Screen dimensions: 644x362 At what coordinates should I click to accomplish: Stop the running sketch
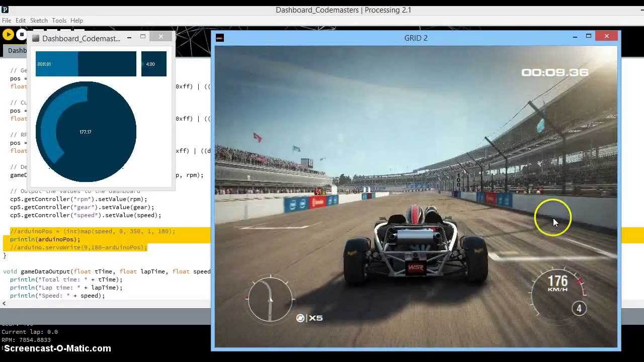tap(22, 34)
